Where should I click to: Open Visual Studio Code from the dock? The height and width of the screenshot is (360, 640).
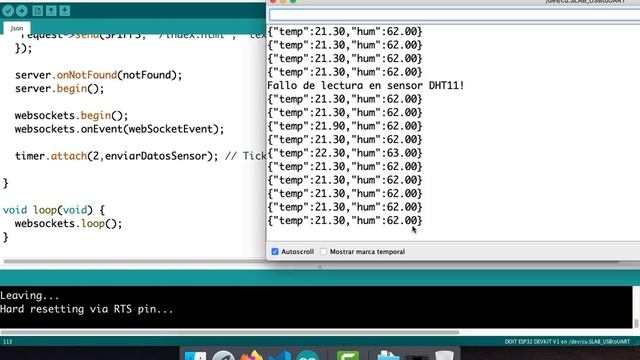[x=280, y=355]
